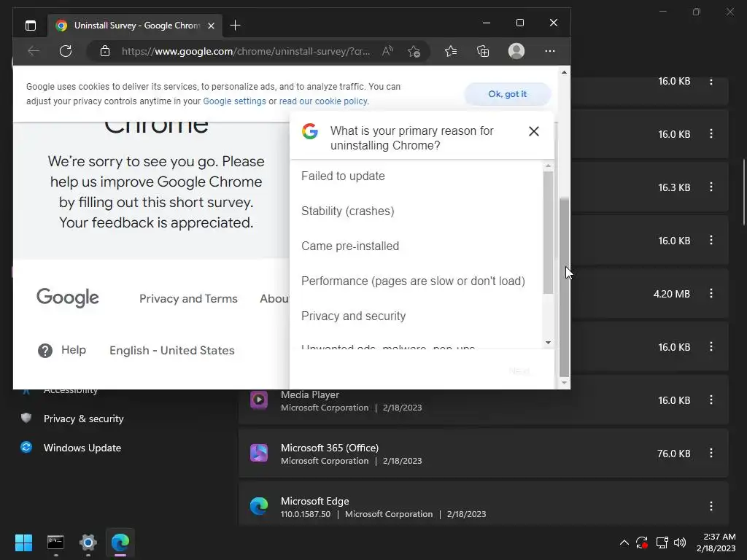Screen dimensions: 747x560
Task: Open a new browser tab
Action: [x=236, y=26]
